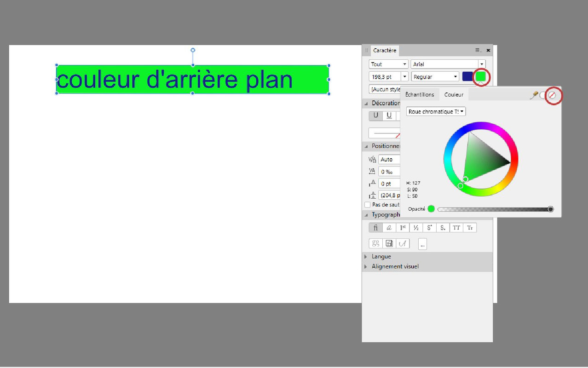
Task: Click the 198,3 pt font size field
Action: pyautogui.click(x=385, y=77)
